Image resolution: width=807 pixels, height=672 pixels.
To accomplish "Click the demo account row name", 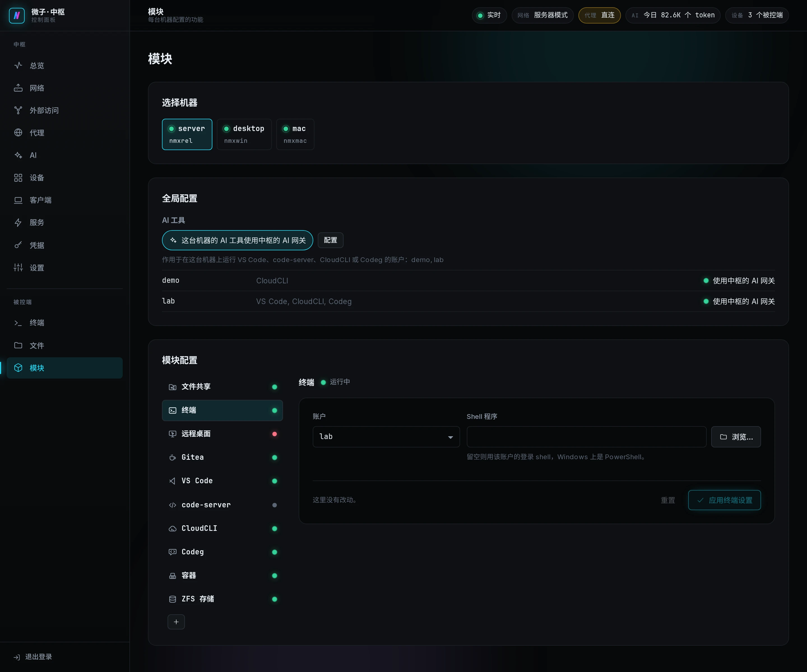I will pyautogui.click(x=171, y=280).
